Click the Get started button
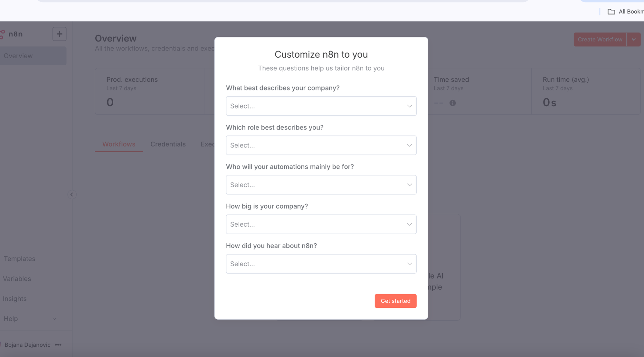Image resolution: width=644 pixels, height=357 pixels. [395, 301]
